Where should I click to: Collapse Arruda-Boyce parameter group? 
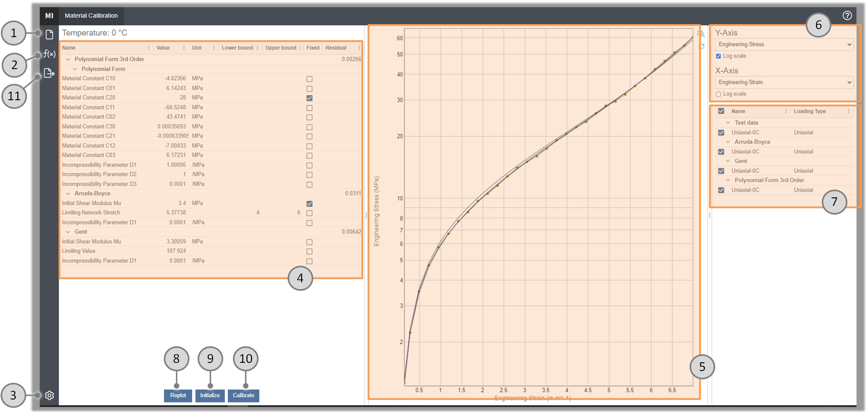[x=68, y=194]
